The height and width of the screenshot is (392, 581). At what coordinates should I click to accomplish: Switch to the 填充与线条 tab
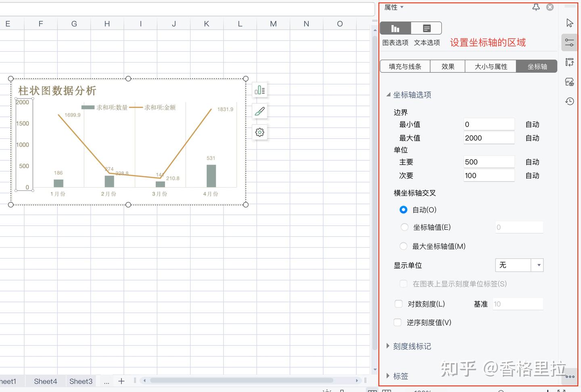pos(405,67)
